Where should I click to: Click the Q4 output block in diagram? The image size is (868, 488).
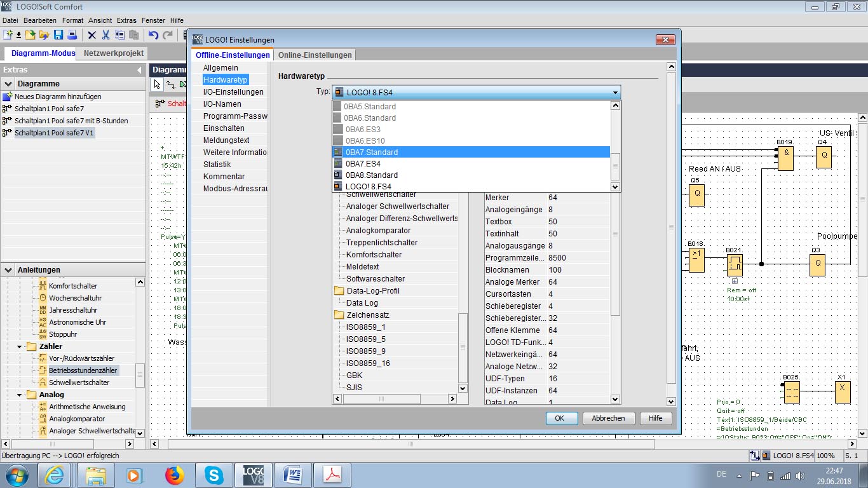point(824,156)
